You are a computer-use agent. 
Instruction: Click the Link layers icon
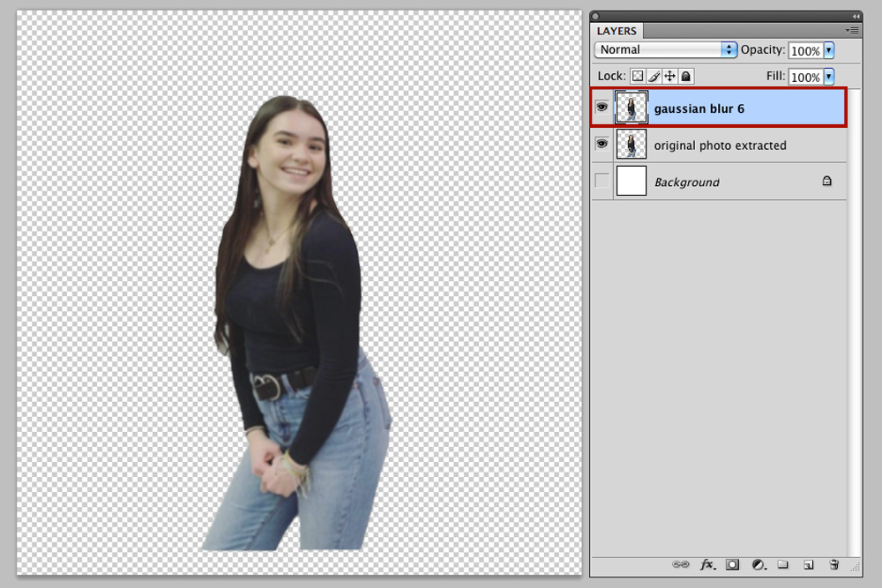coord(680,564)
